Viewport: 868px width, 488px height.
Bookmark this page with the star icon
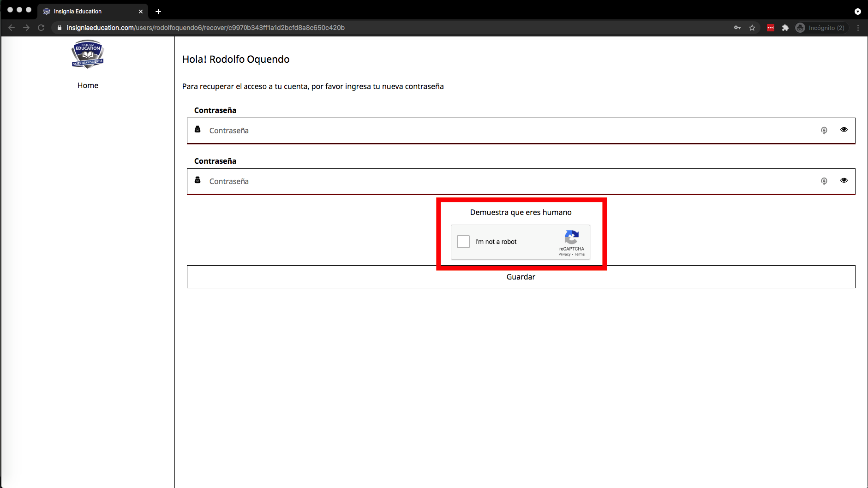(752, 28)
